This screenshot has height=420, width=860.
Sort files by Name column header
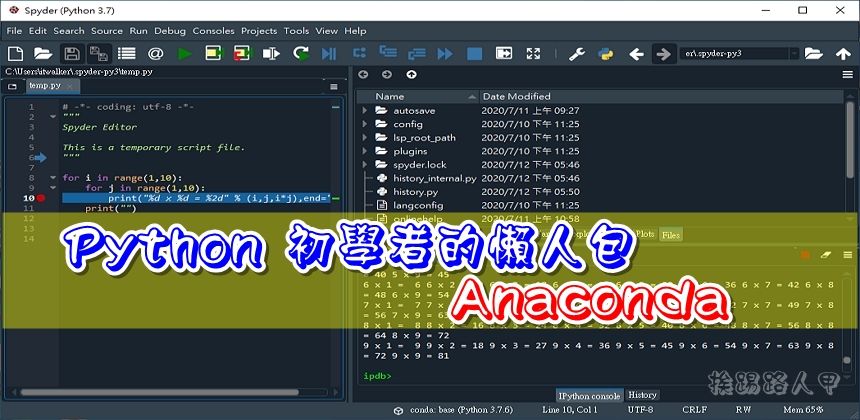tap(418, 97)
